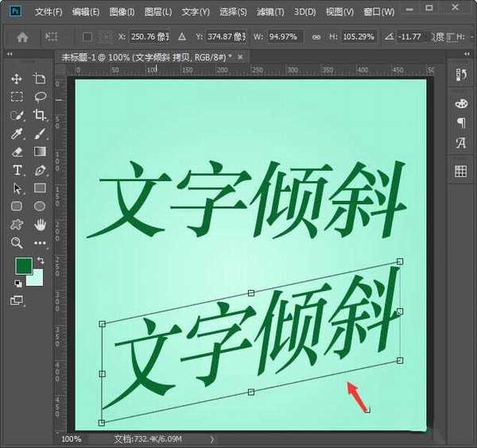Select the Lasso tool

[x=40, y=97]
